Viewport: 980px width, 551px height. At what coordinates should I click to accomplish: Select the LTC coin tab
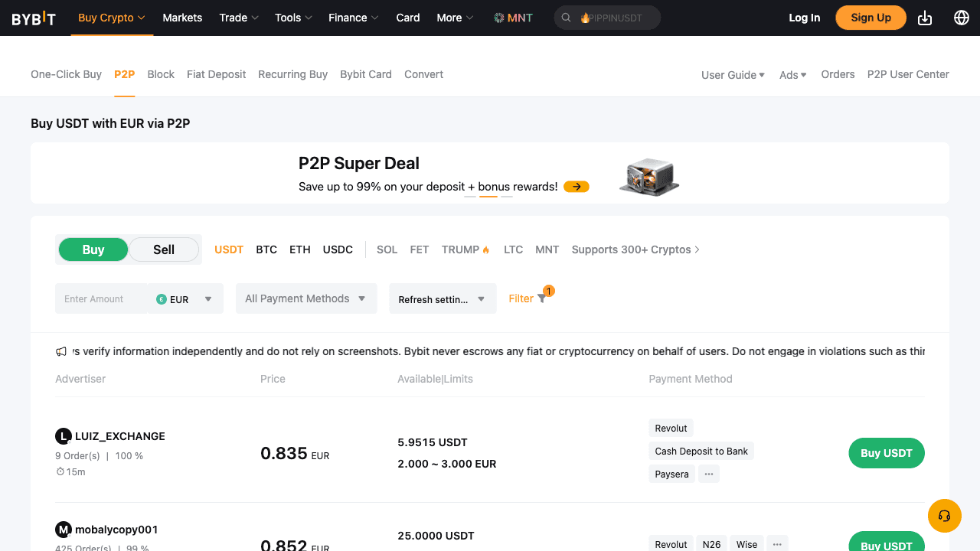(x=513, y=249)
